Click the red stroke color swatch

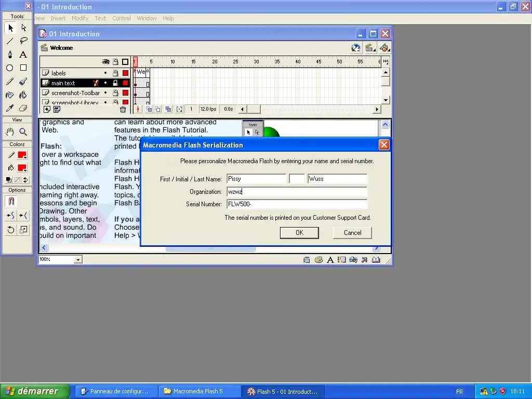coord(22,155)
